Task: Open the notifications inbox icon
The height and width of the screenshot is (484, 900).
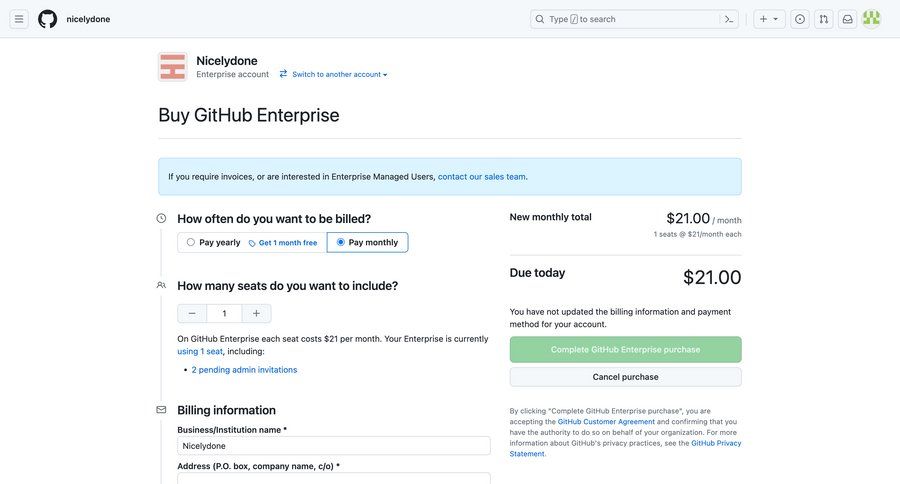Action: [847, 19]
